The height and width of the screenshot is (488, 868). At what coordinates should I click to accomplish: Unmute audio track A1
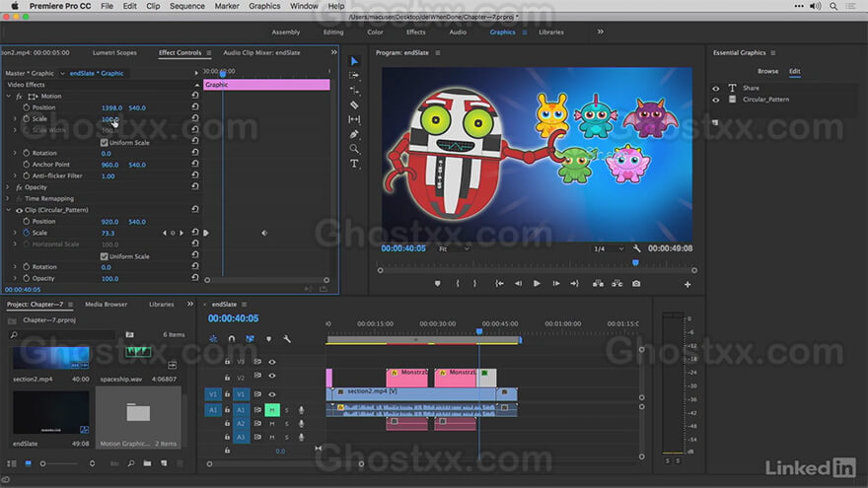click(272, 410)
